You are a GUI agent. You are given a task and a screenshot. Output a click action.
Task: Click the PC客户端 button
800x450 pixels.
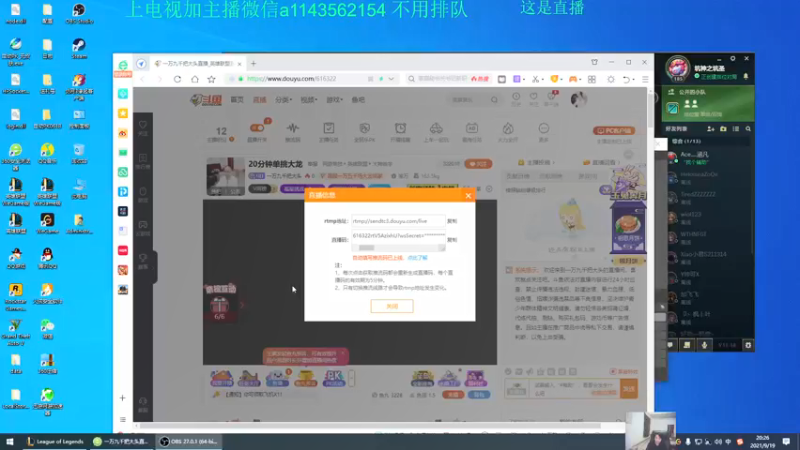614,131
